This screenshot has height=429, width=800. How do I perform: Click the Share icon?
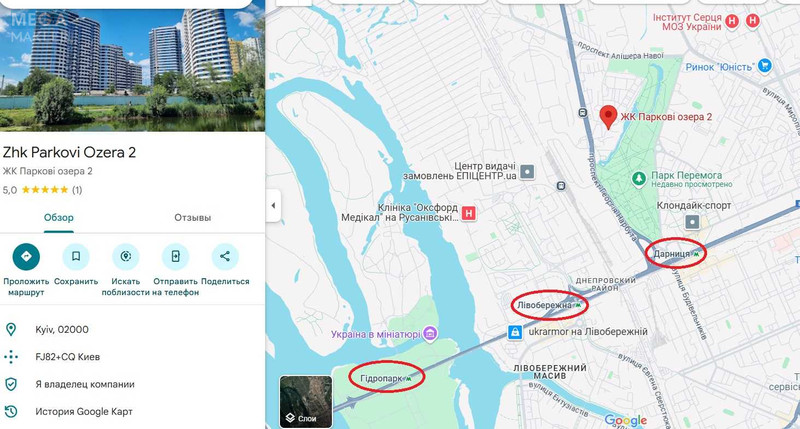pyautogui.click(x=225, y=256)
